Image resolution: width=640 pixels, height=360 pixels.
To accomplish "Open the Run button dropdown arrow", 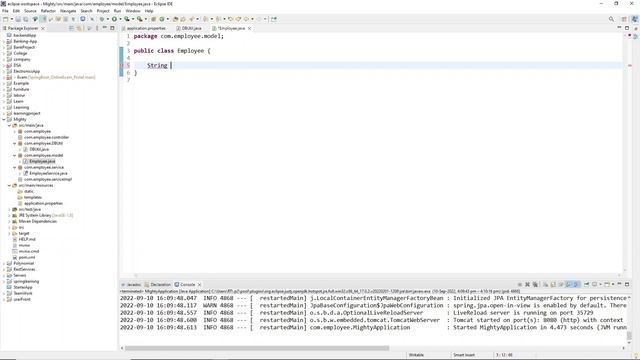I will pyautogui.click(x=120, y=19).
